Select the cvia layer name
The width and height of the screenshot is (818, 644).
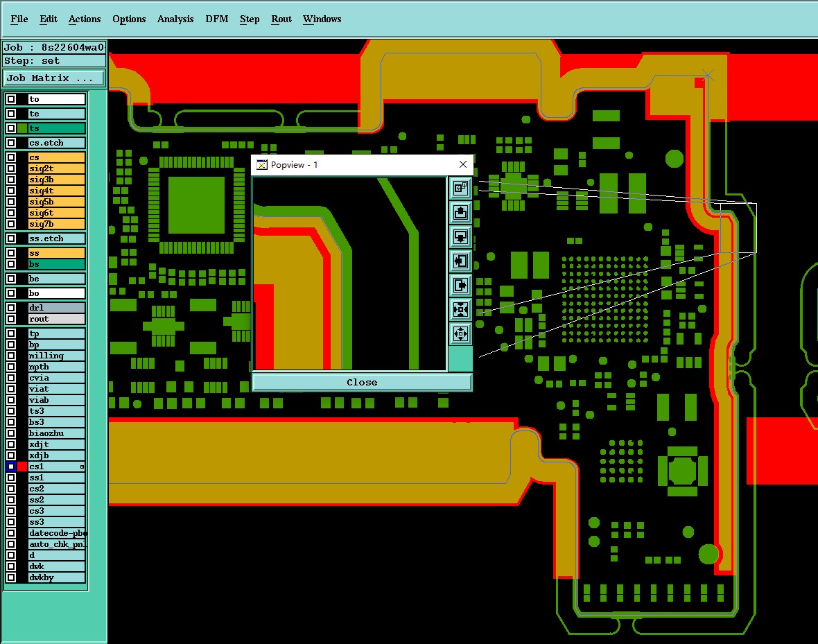(56, 378)
